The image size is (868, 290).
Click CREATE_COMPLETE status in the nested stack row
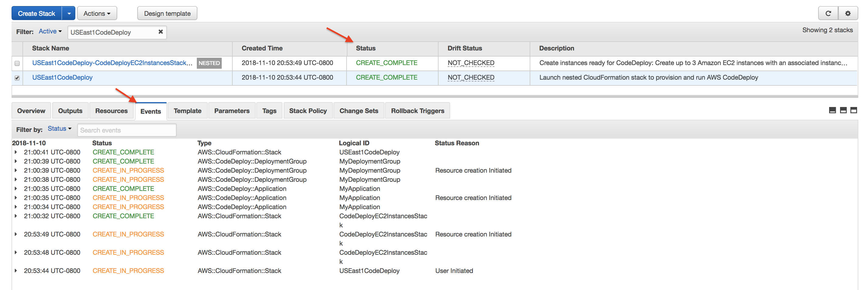387,63
